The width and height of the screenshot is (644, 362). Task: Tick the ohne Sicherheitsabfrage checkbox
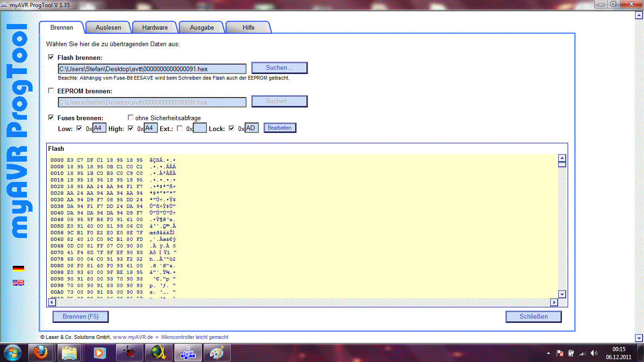pyautogui.click(x=131, y=117)
